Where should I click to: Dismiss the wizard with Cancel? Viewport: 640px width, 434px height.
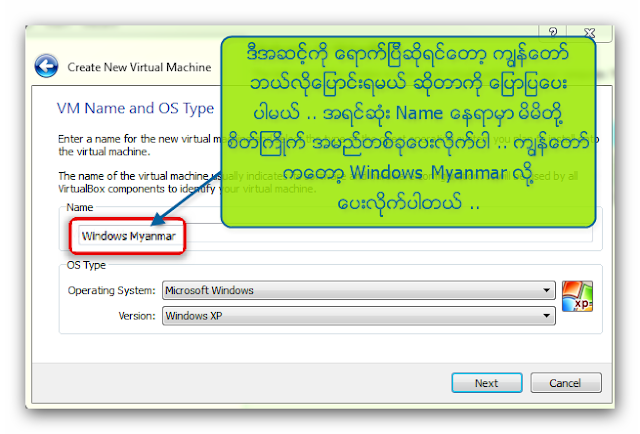[565, 383]
